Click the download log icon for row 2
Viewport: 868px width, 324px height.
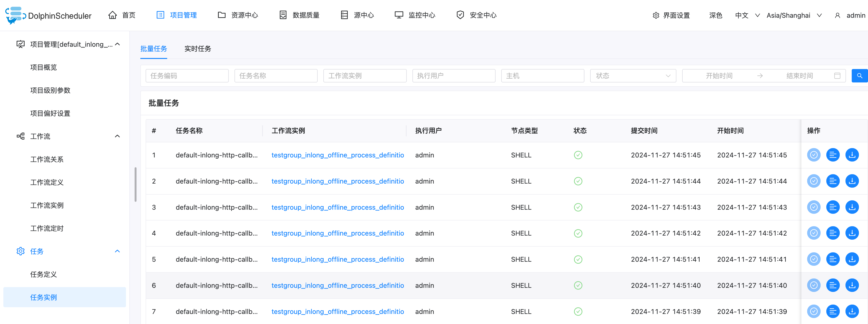click(x=852, y=181)
